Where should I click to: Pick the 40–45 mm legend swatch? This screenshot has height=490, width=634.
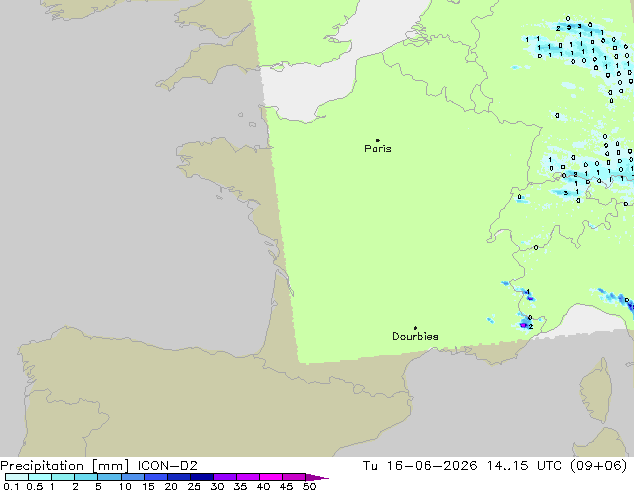271,477
